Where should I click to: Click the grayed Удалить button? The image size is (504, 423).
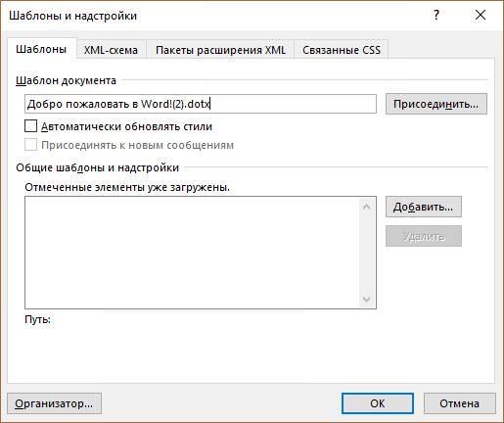(424, 236)
